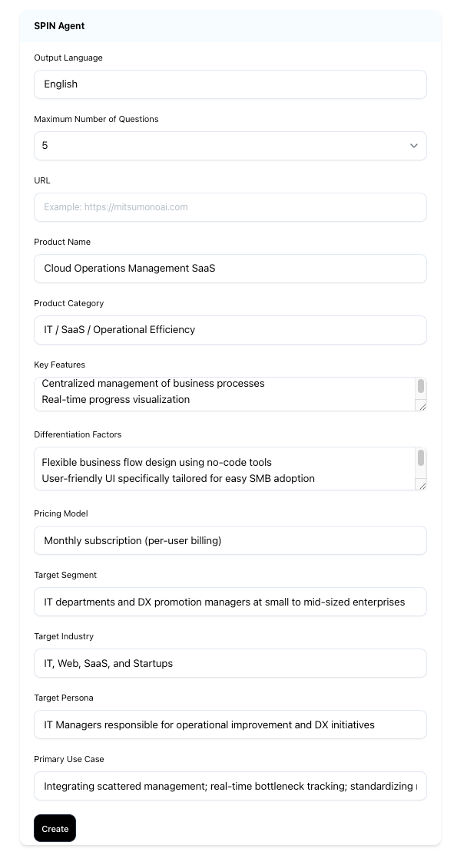Click the Output Language label
Image resolution: width=467 pixels, height=868 pixels.
pos(68,58)
